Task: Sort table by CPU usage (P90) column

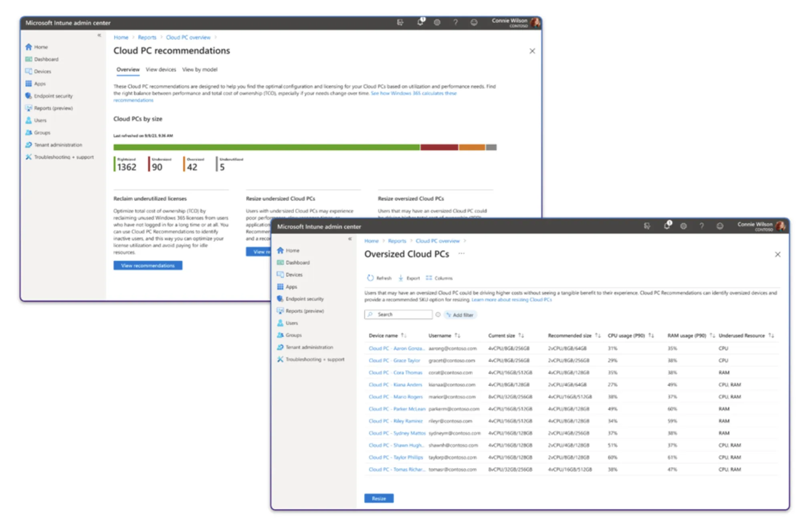Action: 630,336
